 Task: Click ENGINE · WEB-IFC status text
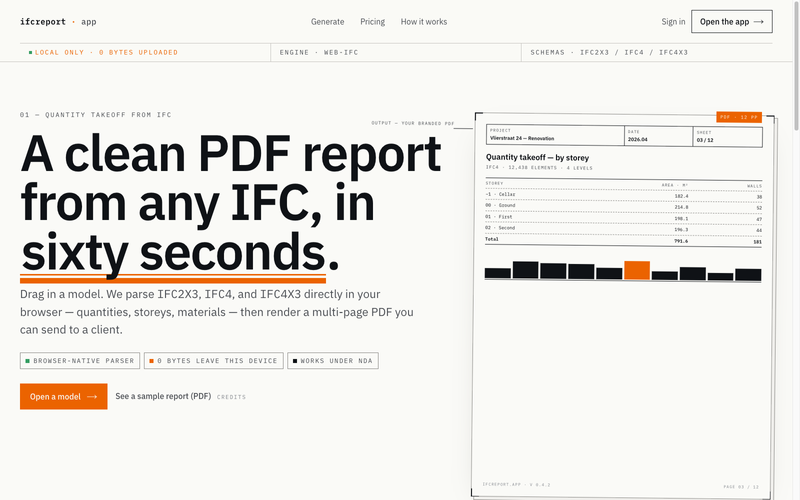[x=319, y=52]
